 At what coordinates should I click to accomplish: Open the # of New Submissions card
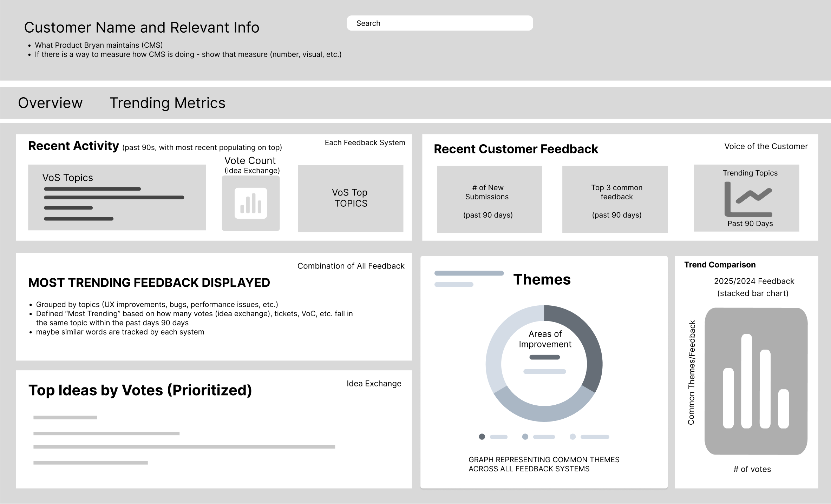click(489, 199)
